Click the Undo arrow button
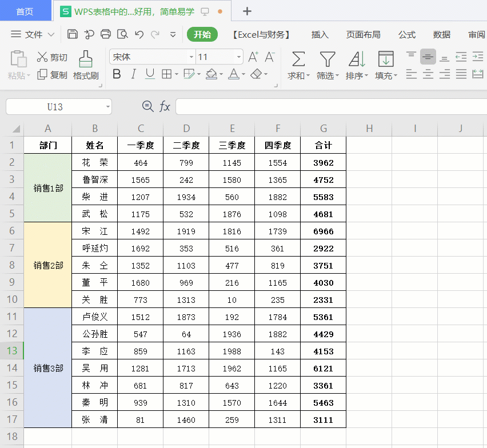 pyautogui.click(x=139, y=34)
